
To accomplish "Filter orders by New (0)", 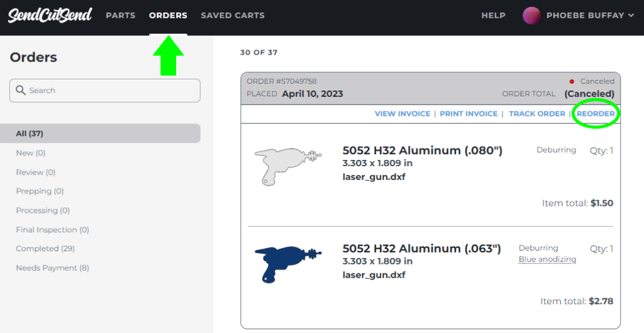I will point(31,153).
